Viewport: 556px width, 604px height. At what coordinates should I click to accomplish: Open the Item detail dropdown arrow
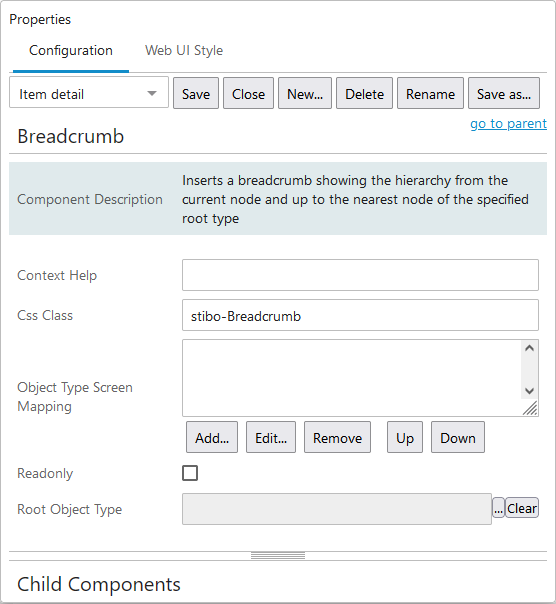(x=152, y=94)
